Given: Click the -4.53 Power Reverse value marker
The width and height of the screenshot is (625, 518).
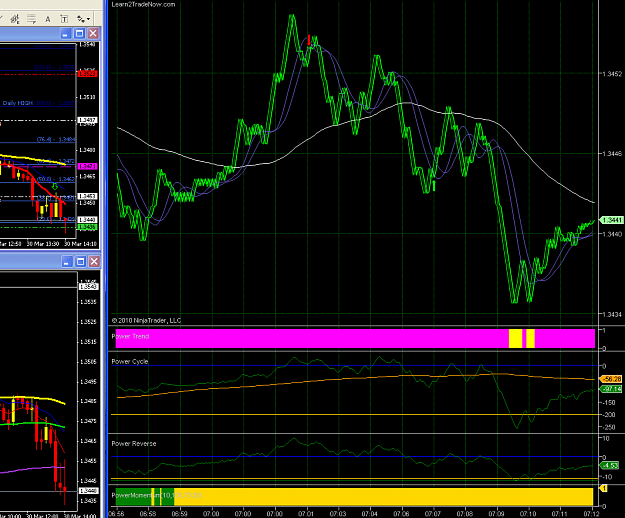Looking at the screenshot, I should tap(610, 465).
